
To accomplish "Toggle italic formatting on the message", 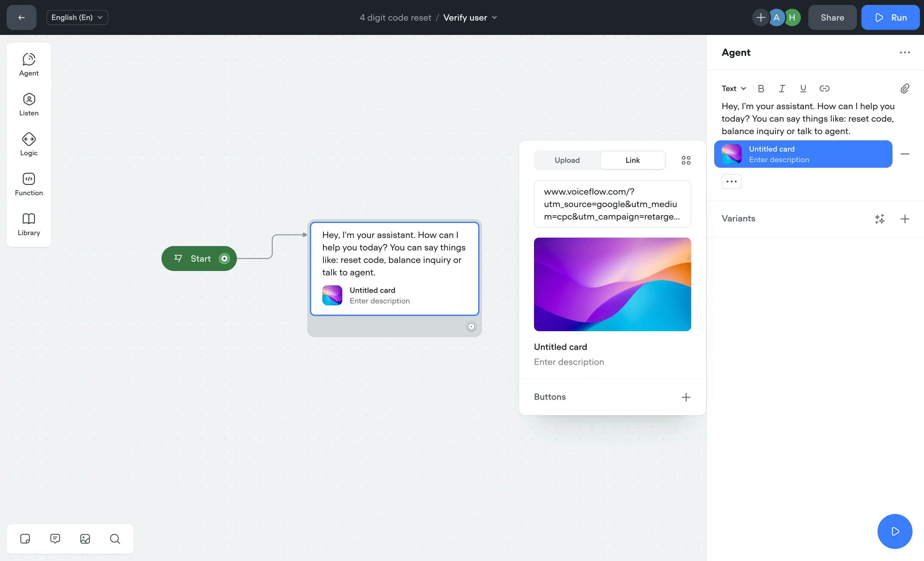I will tap(782, 89).
